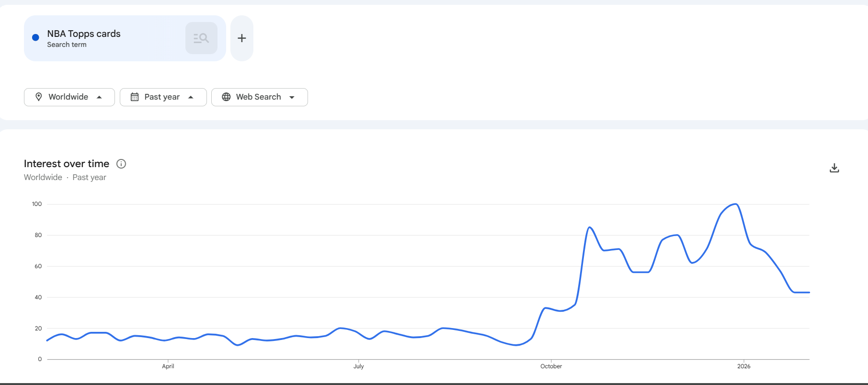Click the calendar icon on Past year filter
Image resolution: width=868 pixels, height=385 pixels.
point(135,97)
